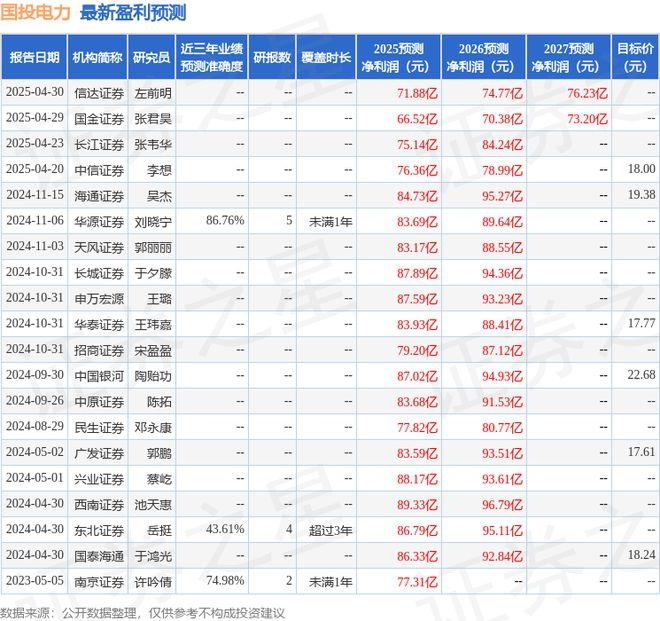Click analyst name 张君昊
The width and height of the screenshot is (660, 621).
[153, 119]
